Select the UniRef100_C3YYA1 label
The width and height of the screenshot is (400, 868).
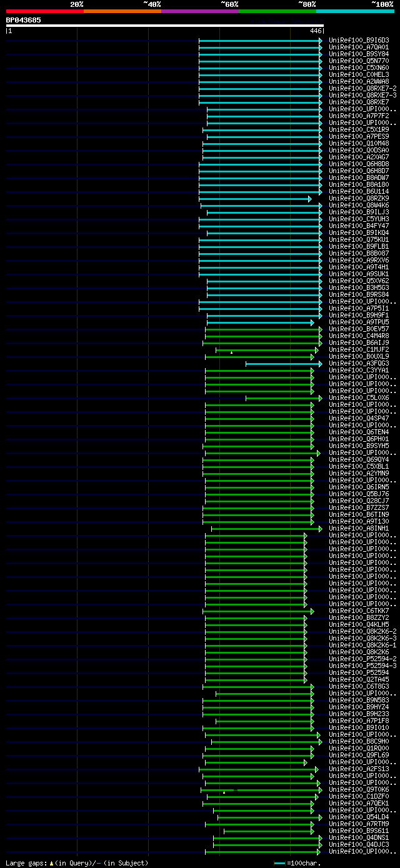click(x=359, y=371)
